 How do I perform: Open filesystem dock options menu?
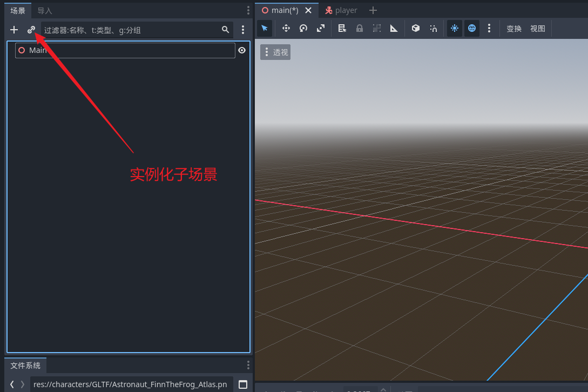248,366
